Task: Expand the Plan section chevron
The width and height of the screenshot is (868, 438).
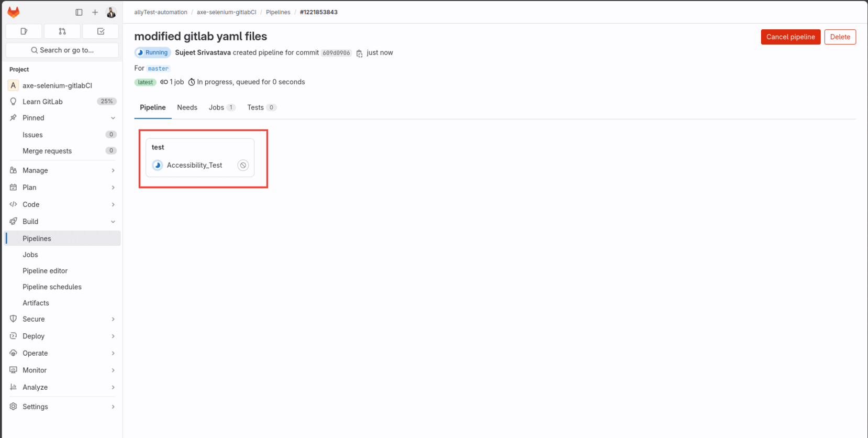Action: tap(113, 188)
